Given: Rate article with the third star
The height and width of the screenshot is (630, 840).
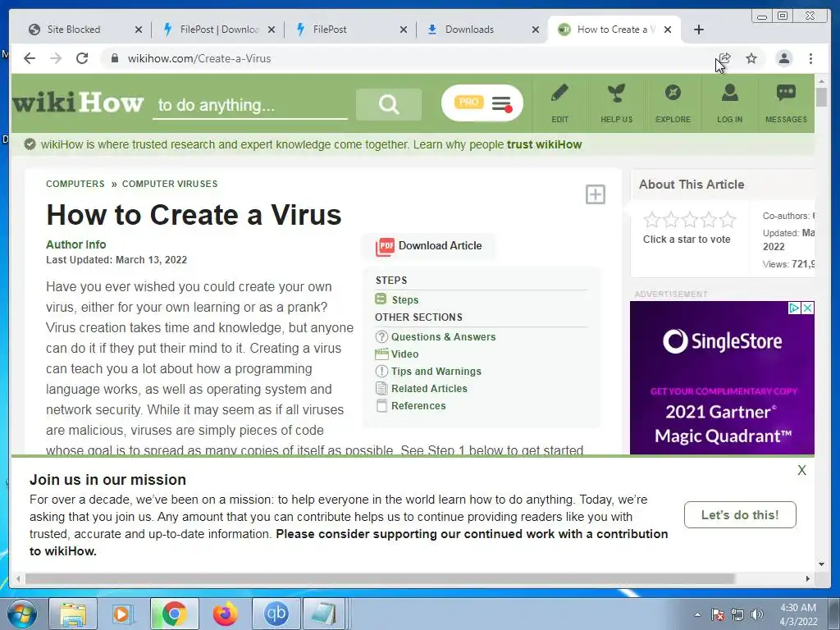Looking at the screenshot, I should point(690,220).
